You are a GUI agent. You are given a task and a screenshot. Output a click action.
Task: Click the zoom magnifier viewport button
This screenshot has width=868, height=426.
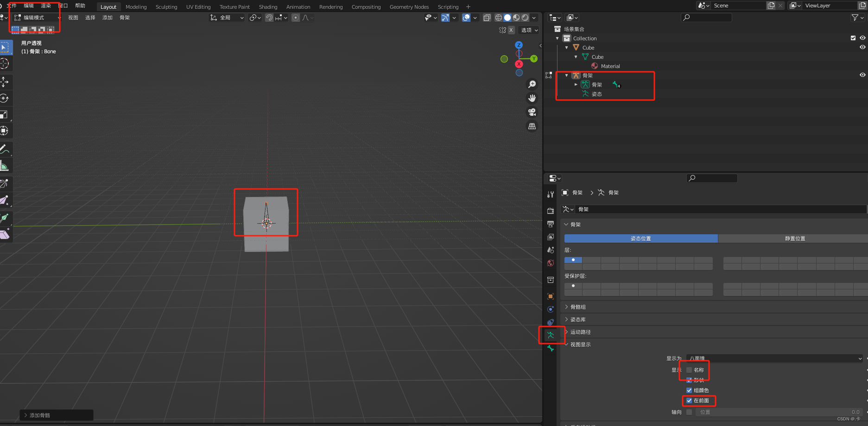pos(532,84)
